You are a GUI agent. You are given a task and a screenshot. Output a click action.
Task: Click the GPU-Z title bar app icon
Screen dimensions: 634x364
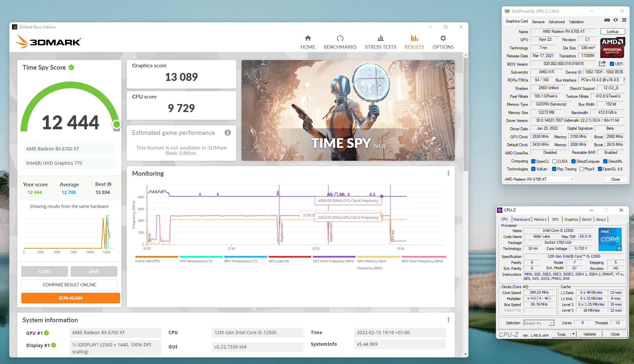(x=507, y=11)
